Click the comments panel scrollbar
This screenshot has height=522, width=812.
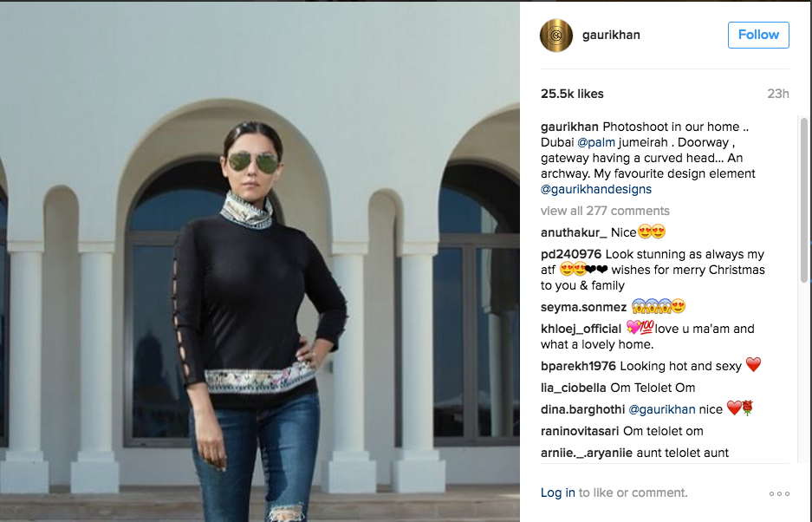click(x=803, y=200)
